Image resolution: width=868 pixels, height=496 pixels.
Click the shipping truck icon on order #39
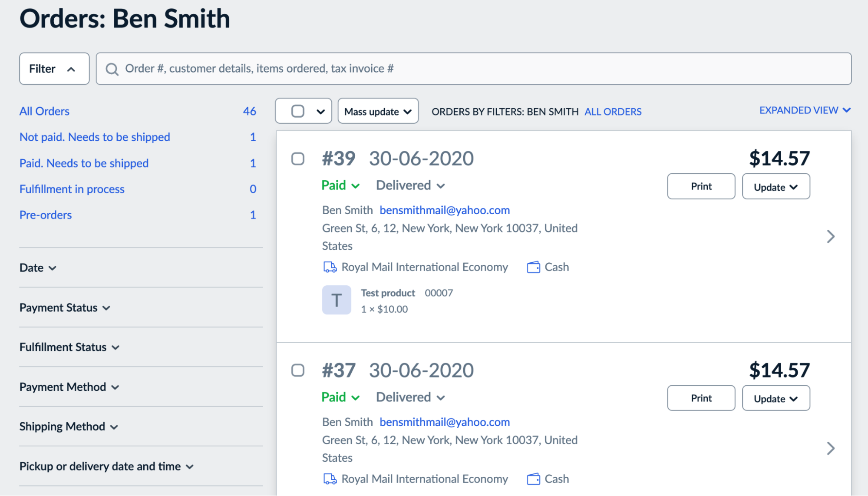pyautogui.click(x=330, y=267)
